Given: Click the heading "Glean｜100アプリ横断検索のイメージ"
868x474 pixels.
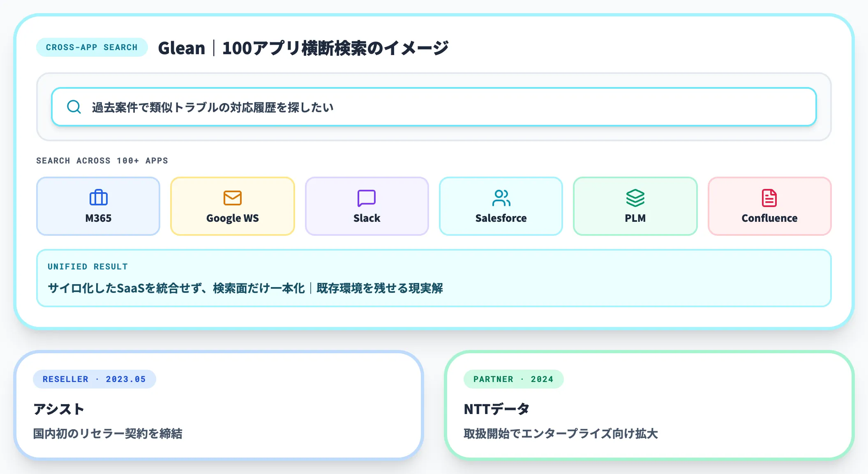Looking at the screenshot, I should click(303, 48).
